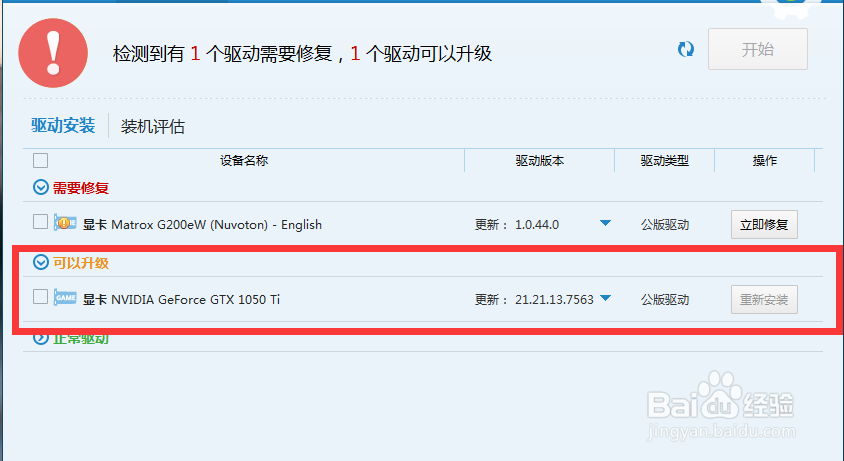Image resolution: width=844 pixels, height=461 pixels.
Task: Click the Matrox display card device icon
Action: coord(65,222)
